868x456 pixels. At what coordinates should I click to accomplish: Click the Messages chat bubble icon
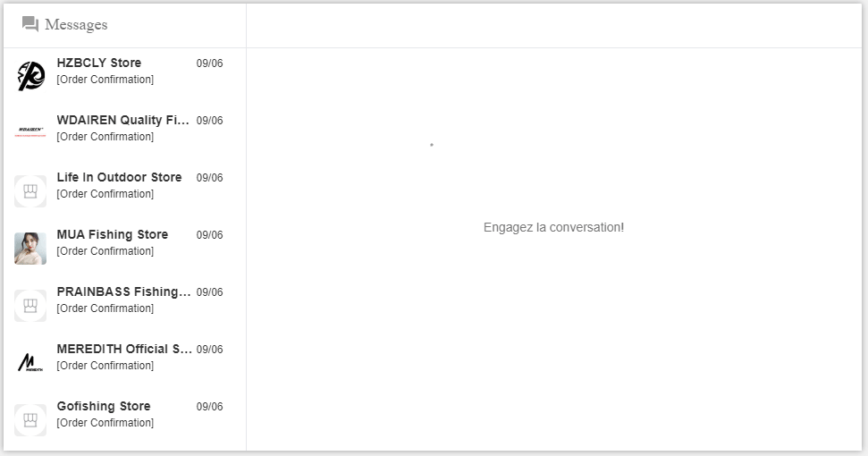(x=30, y=24)
